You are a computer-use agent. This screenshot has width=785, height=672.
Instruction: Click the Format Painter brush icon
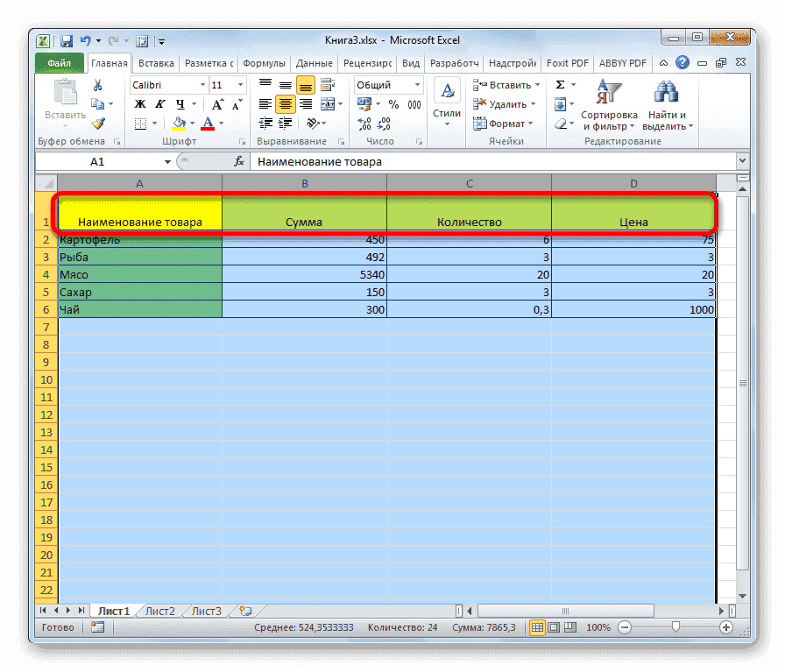(x=100, y=121)
